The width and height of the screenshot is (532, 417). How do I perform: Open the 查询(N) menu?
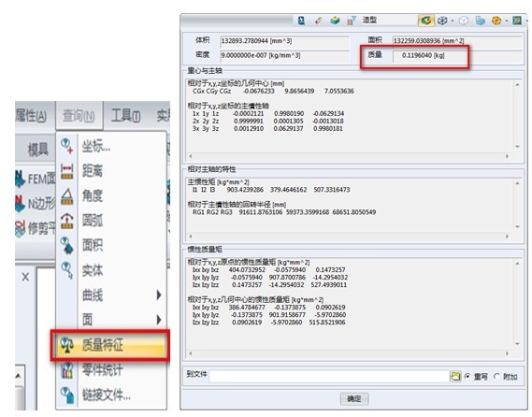tap(79, 116)
